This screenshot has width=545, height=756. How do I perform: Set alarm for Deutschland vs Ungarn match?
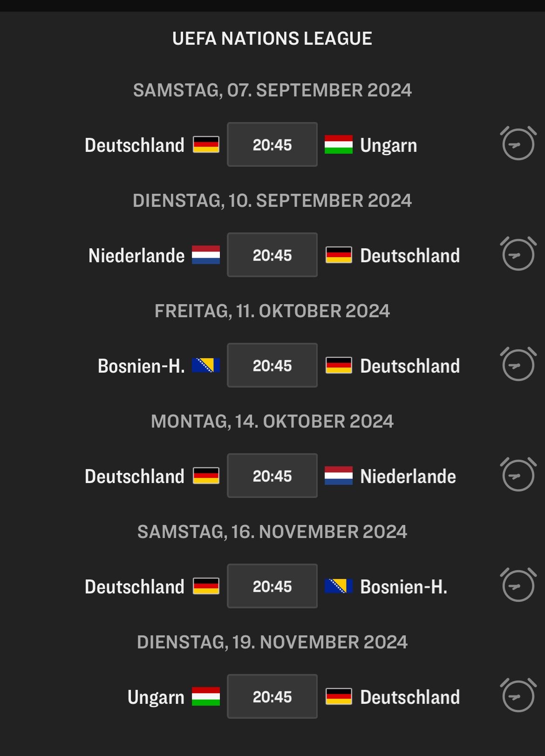point(518,144)
